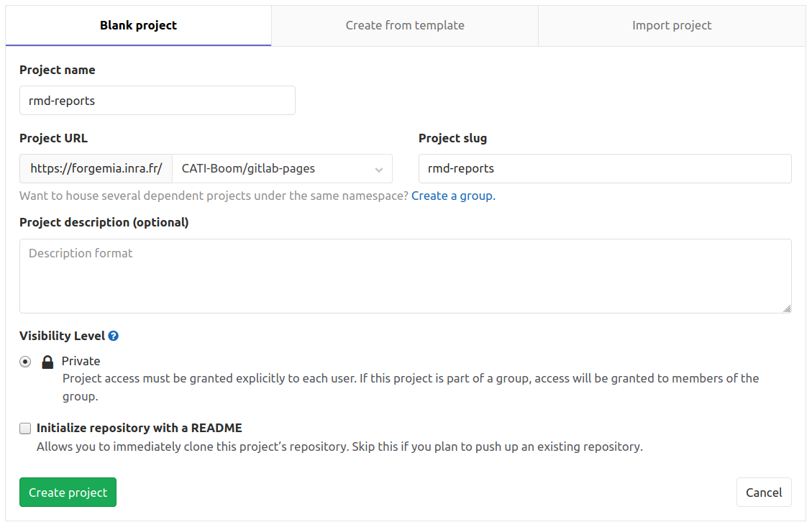Click the 'Project description (optional)' label
The height and width of the screenshot is (522, 812).
104,222
